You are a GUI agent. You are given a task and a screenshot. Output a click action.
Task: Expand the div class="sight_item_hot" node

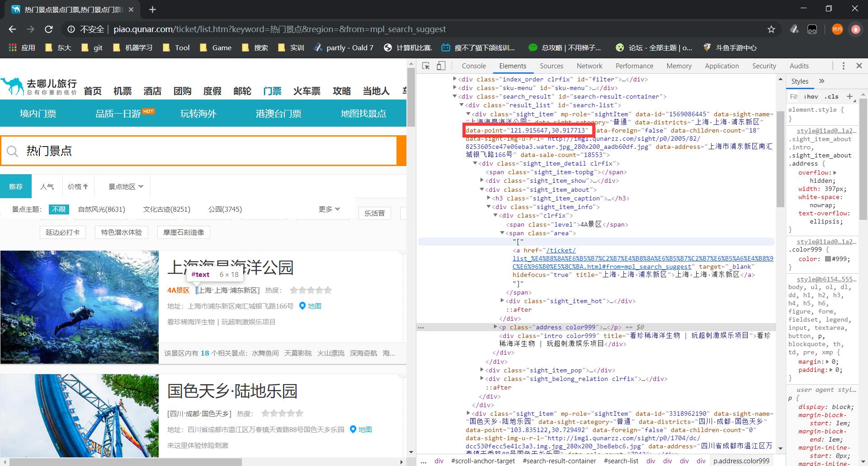(x=502, y=300)
